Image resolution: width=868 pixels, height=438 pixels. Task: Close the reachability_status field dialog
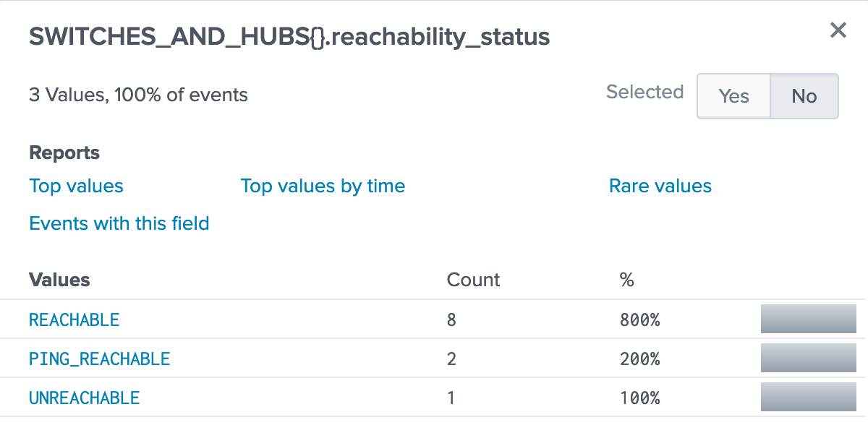[838, 30]
